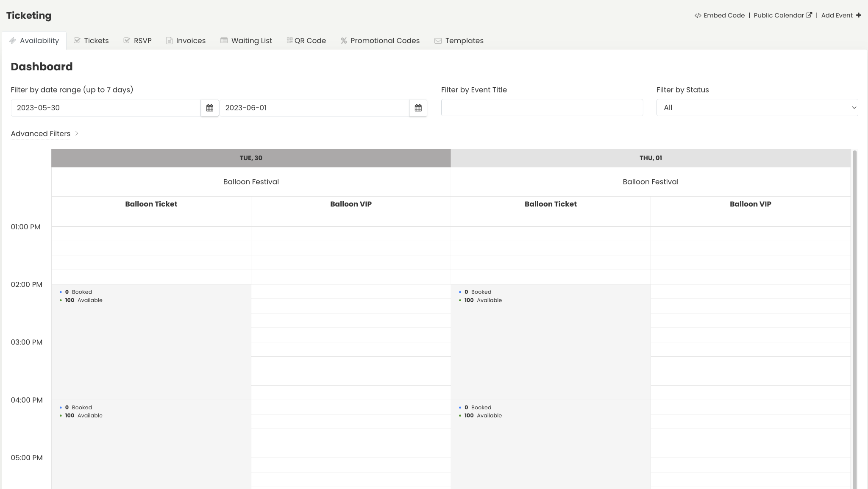This screenshot has width=868, height=489.
Task: Open Tuesday 04:00 PM Balloon Ticket slot
Action: 151,445
